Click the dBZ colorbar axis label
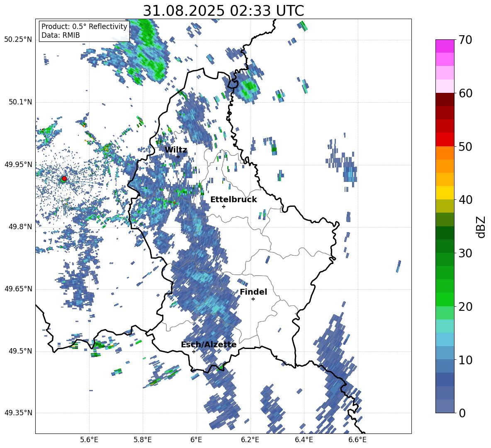491x448 pixels. coord(481,227)
